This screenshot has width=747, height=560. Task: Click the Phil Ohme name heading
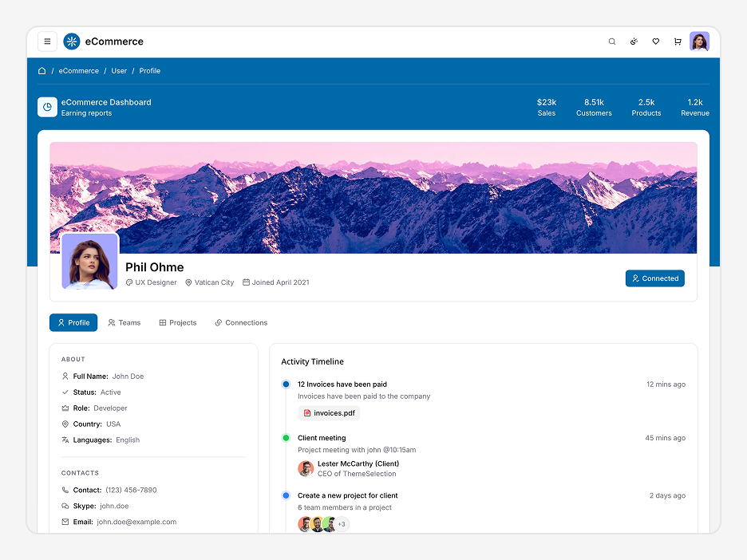pyautogui.click(x=154, y=267)
